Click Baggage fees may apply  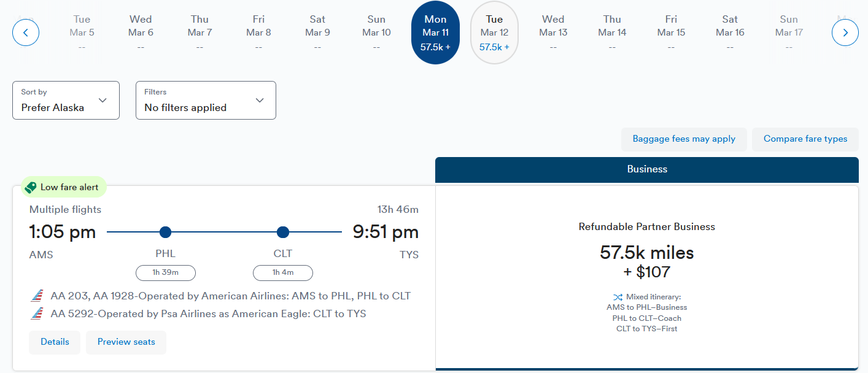[684, 139]
